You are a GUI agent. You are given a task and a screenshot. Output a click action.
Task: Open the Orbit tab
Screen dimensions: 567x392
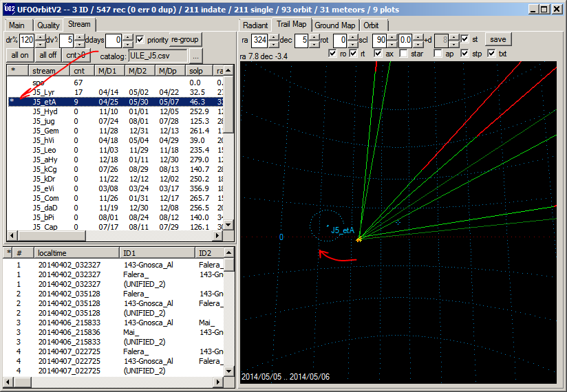tap(371, 25)
